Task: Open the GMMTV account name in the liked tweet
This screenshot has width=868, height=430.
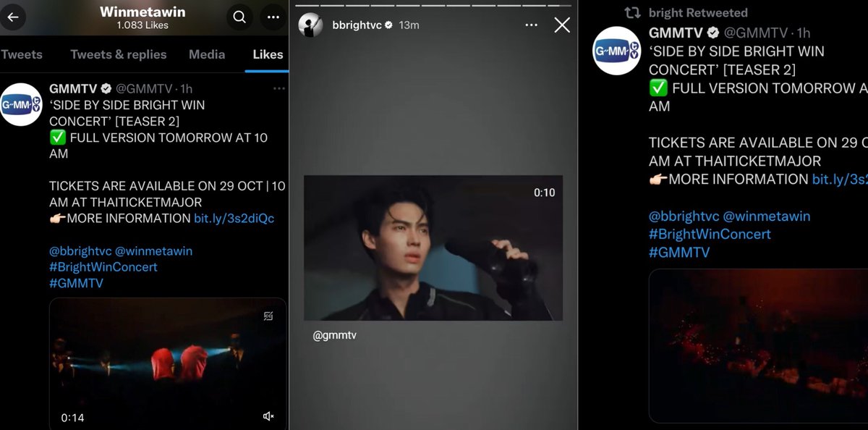Action: [73, 89]
